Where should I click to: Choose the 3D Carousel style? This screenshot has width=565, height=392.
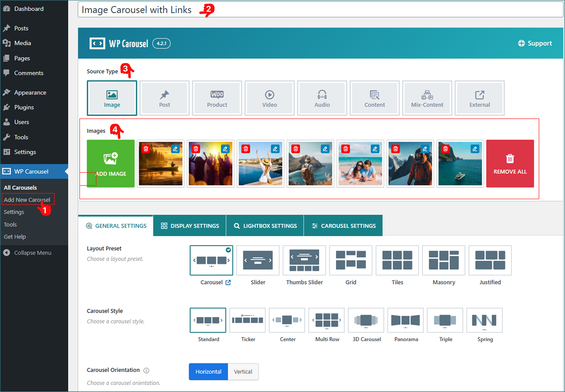(366, 321)
